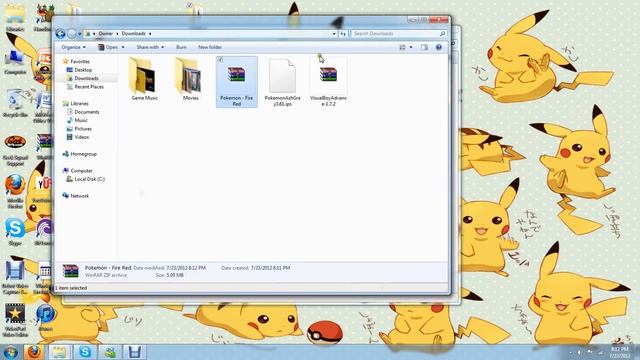
Task: Select the PokemonAshGray ips file icon
Action: [282, 76]
